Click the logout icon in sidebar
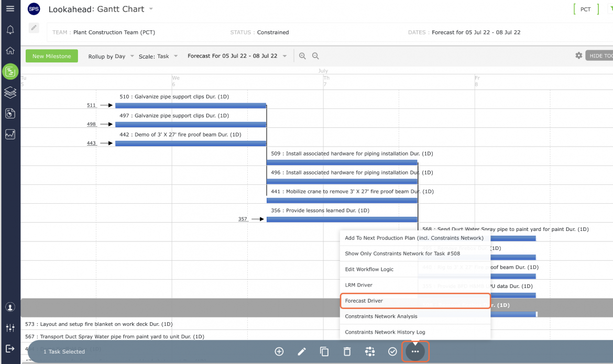The image size is (613, 364). [x=10, y=348]
